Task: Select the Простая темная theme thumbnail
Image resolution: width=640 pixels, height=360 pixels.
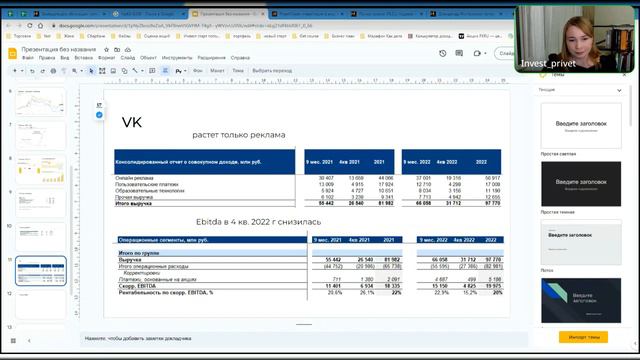Action: click(x=581, y=184)
